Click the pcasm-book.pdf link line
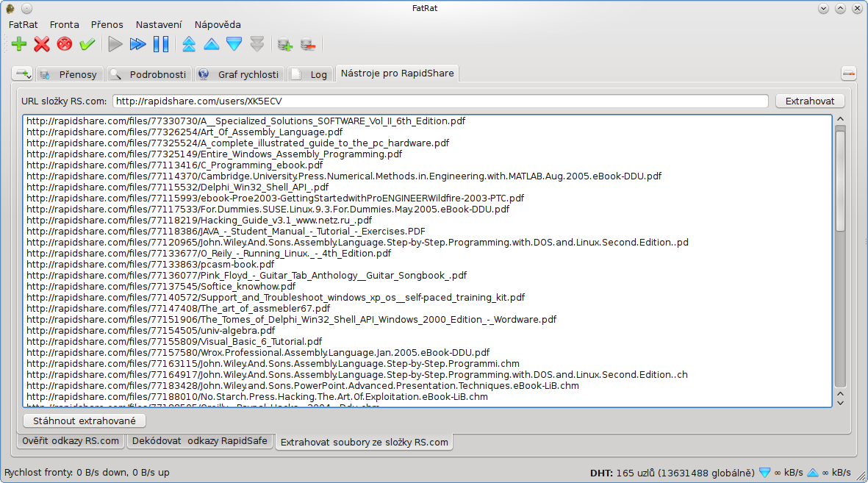 point(150,264)
